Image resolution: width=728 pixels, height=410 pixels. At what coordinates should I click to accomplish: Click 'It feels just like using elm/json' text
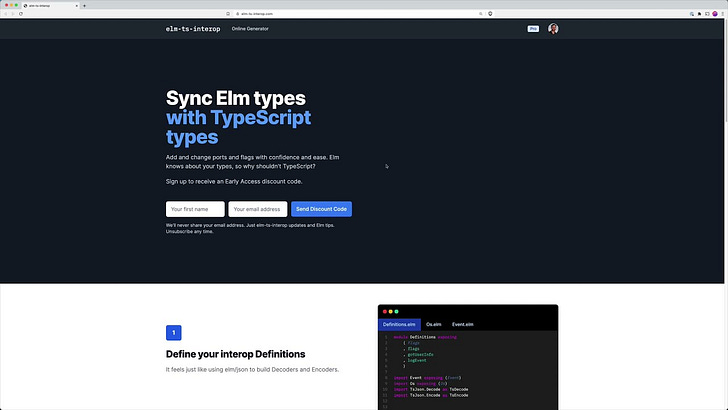[x=252, y=370]
